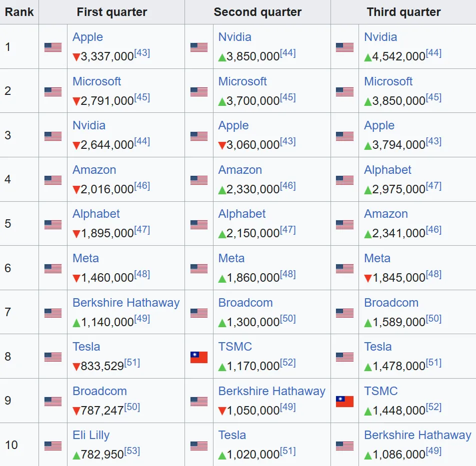The width and height of the screenshot is (476, 466).
Task: Click the US flag beside first-quarter Tesla
Action: [53, 357]
